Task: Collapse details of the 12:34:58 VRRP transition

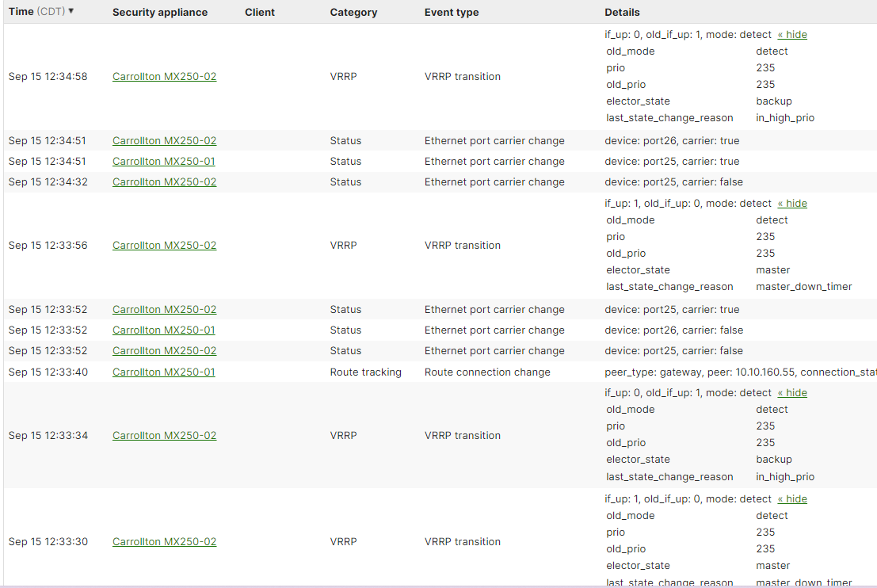Action: (792, 34)
